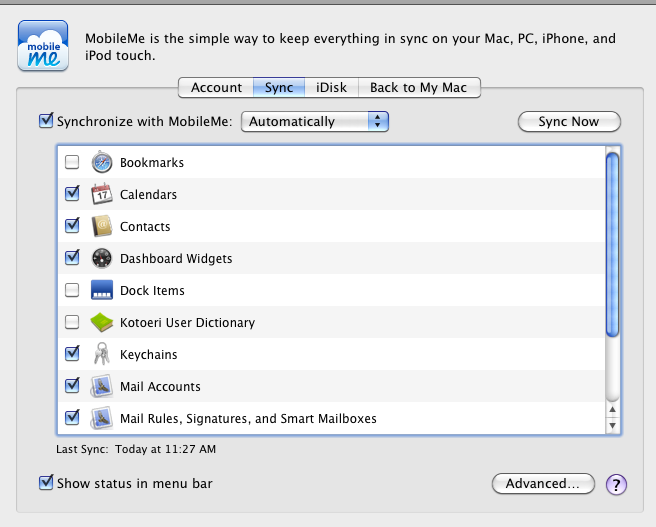
Task: Uncheck the Calendars sync checkbox
Action: 72,193
